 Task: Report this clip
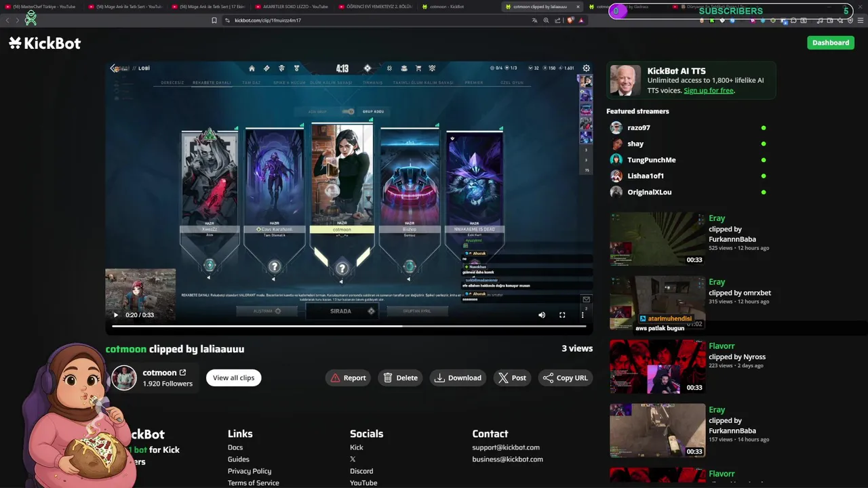point(348,378)
